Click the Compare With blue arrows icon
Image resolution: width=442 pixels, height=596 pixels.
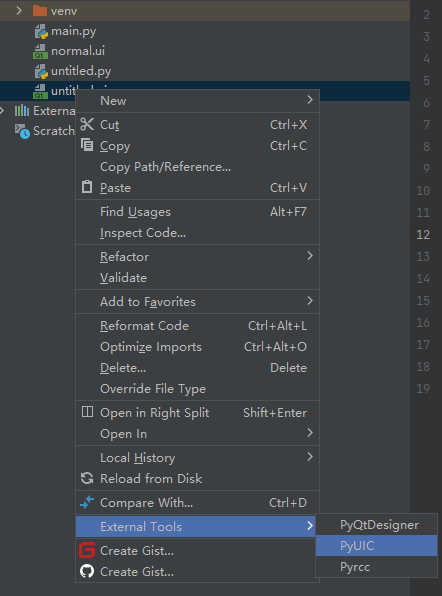tap(87, 502)
